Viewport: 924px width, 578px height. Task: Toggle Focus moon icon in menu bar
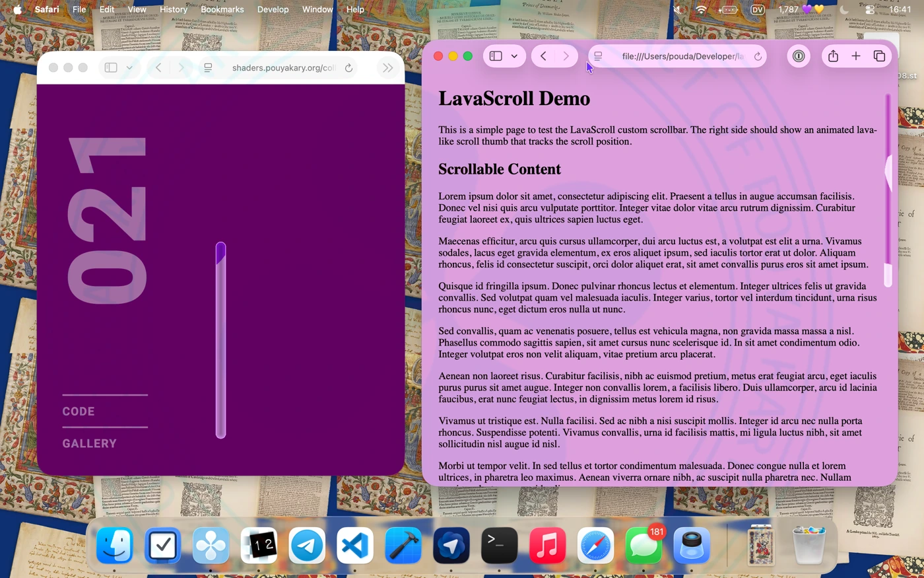point(844,9)
